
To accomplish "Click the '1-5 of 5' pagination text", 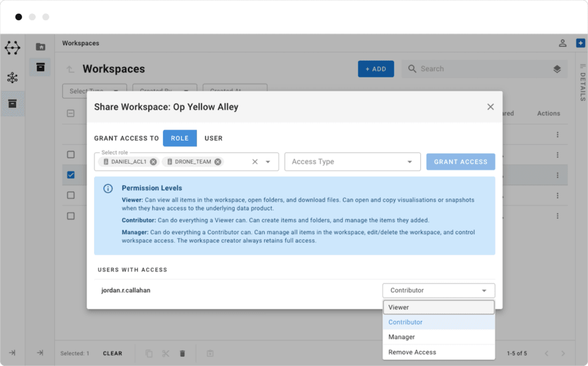I will point(517,353).
